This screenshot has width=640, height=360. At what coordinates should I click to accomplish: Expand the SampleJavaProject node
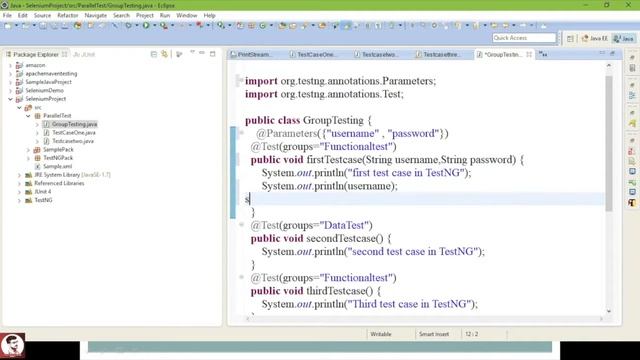pos(11,82)
